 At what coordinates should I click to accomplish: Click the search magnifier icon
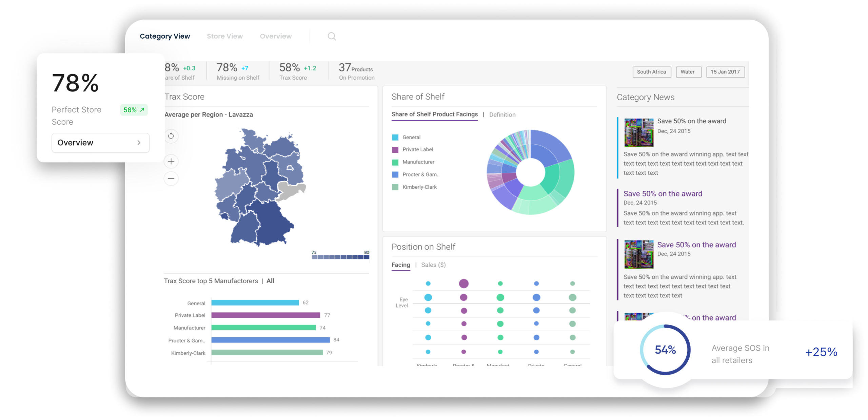pyautogui.click(x=332, y=36)
